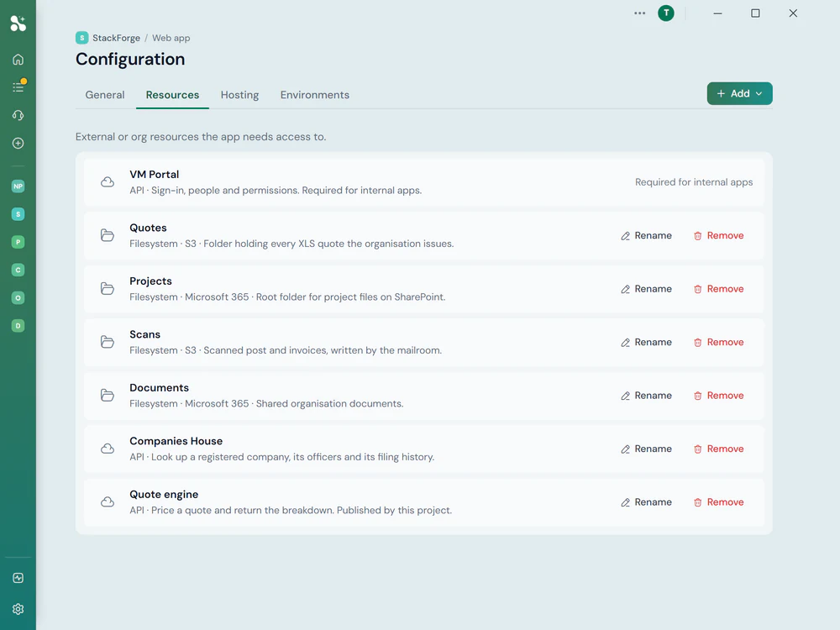Open the O project badge in sidebar
This screenshot has height=630, width=840.
tap(18, 298)
